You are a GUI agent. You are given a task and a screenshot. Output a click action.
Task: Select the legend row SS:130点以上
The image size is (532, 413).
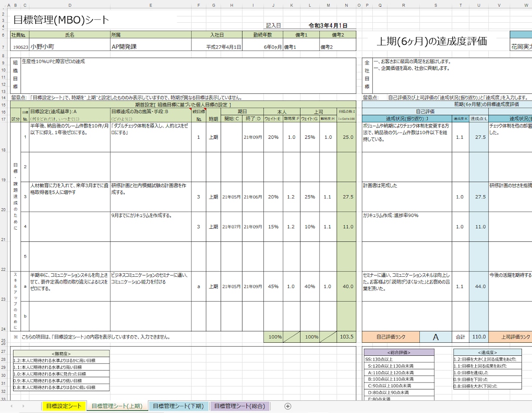[399, 359]
